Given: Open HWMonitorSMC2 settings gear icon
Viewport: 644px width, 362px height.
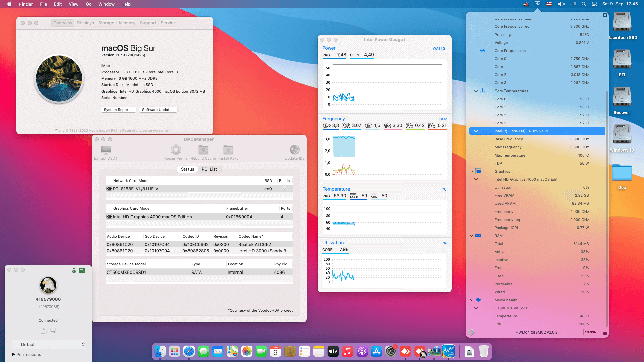Looking at the screenshot, I should 471,332.
